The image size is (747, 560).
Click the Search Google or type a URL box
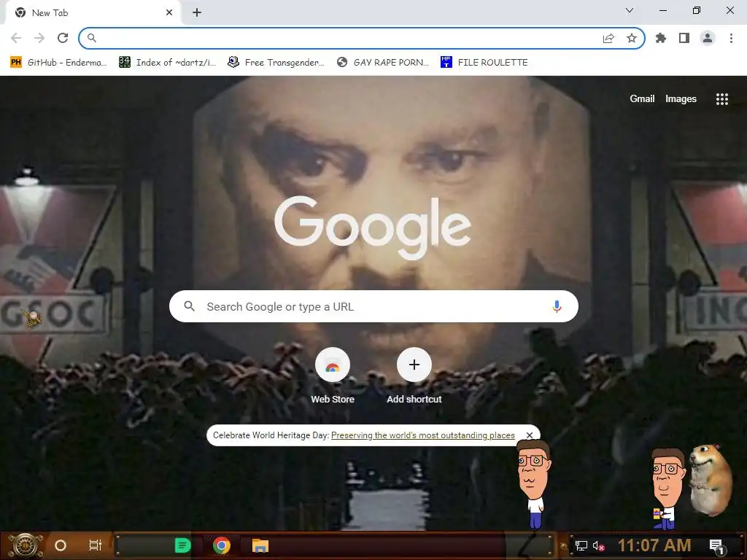(373, 306)
